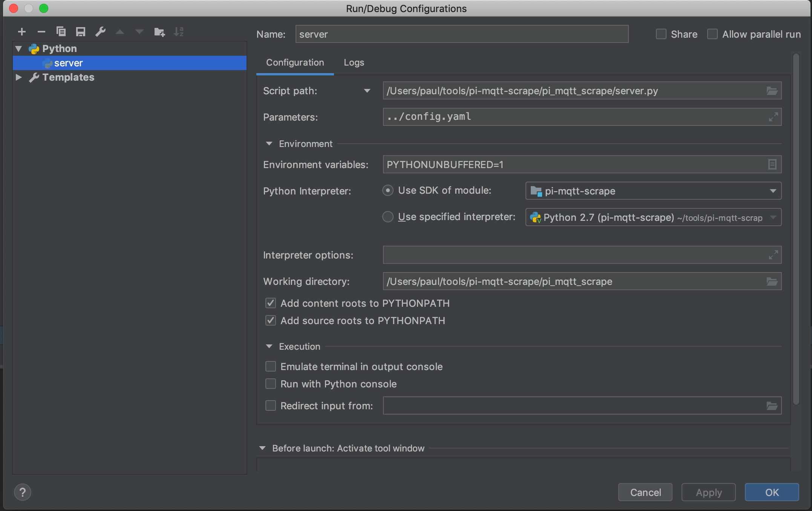The image size is (812, 511).
Task: Click the vertical scrollbar of configuration panel
Action: click(x=796, y=229)
